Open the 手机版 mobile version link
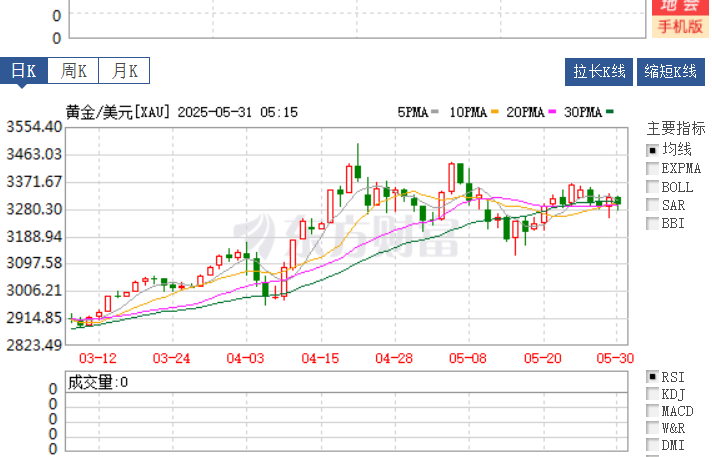712x457 pixels. 680,27
